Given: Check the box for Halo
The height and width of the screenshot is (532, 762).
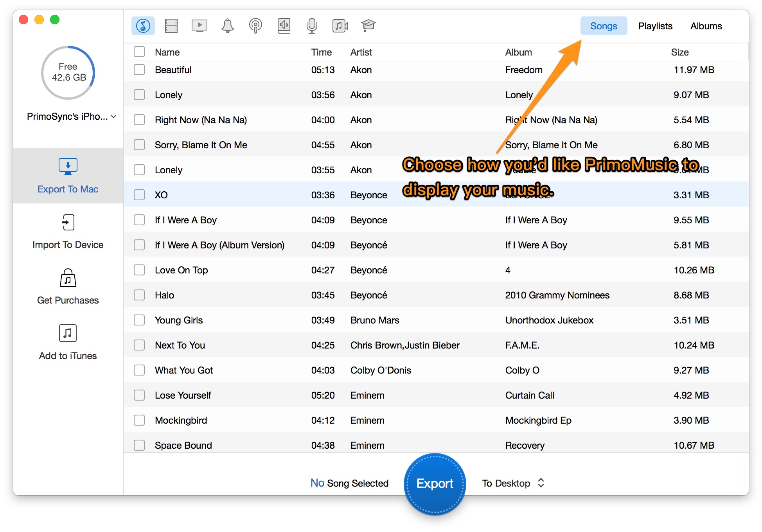Looking at the screenshot, I should click(139, 295).
